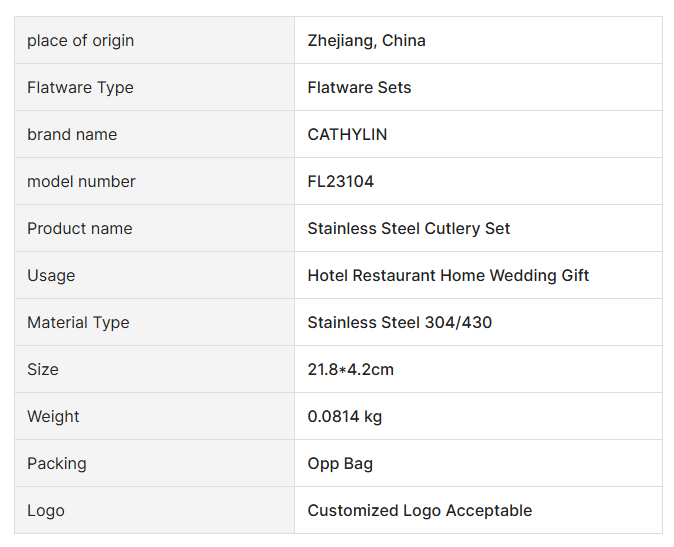Select 'Customized Logo Acceptable' text
The width and height of the screenshot is (674, 547).
tap(419, 511)
